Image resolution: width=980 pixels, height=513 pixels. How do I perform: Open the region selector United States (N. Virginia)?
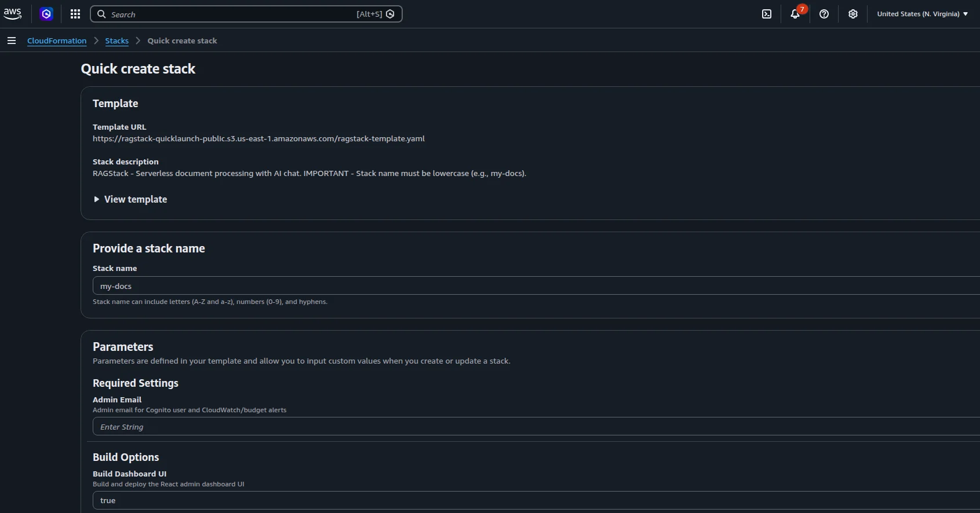click(x=923, y=14)
